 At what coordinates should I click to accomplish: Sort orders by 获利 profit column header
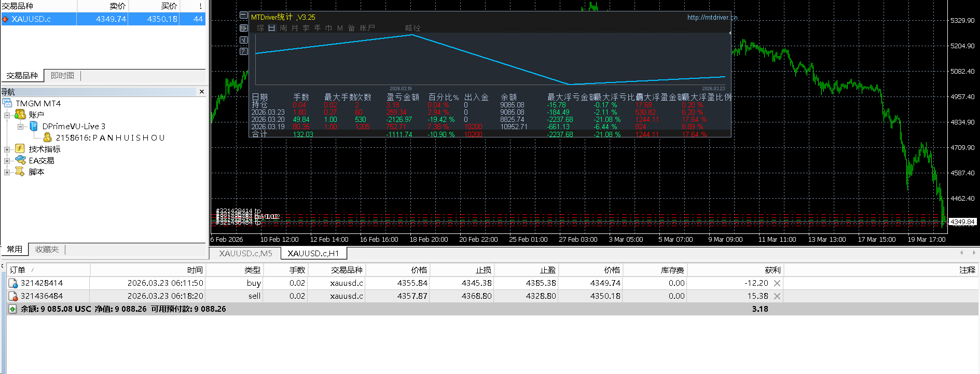pyautogui.click(x=735, y=270)
